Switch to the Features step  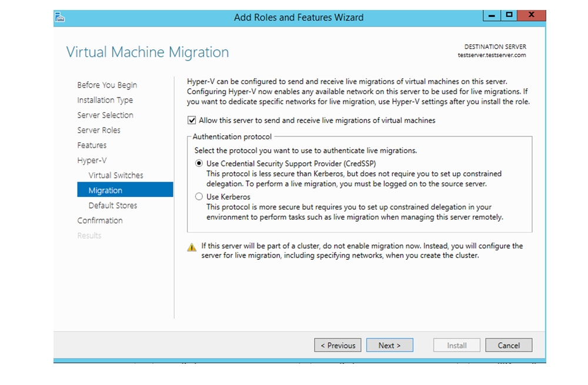click(92, 145)
